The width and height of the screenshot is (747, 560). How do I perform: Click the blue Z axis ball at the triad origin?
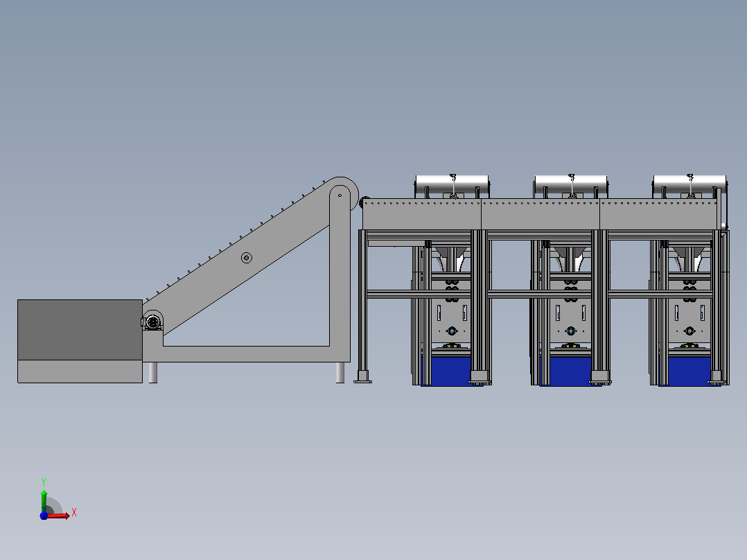coord(44,516)
